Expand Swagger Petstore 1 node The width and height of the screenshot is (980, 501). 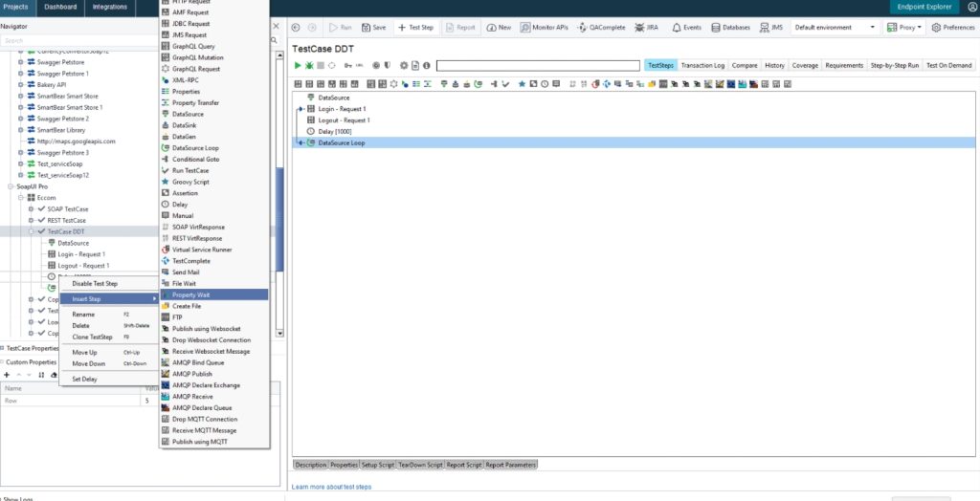pos(21,74)
